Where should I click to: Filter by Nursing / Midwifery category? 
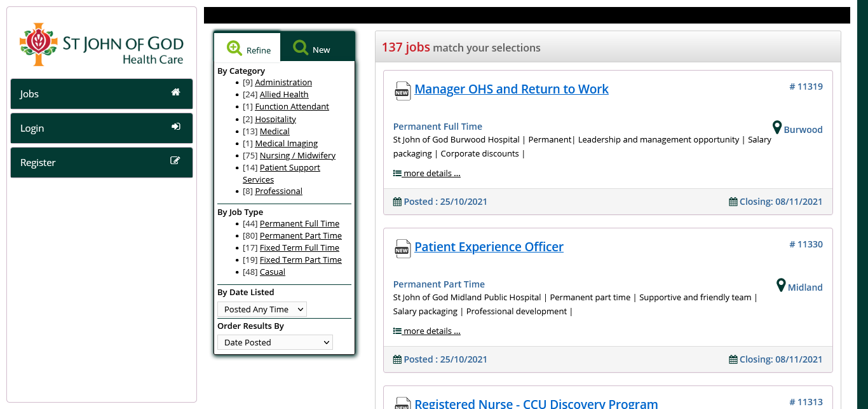tap(297, 155)
